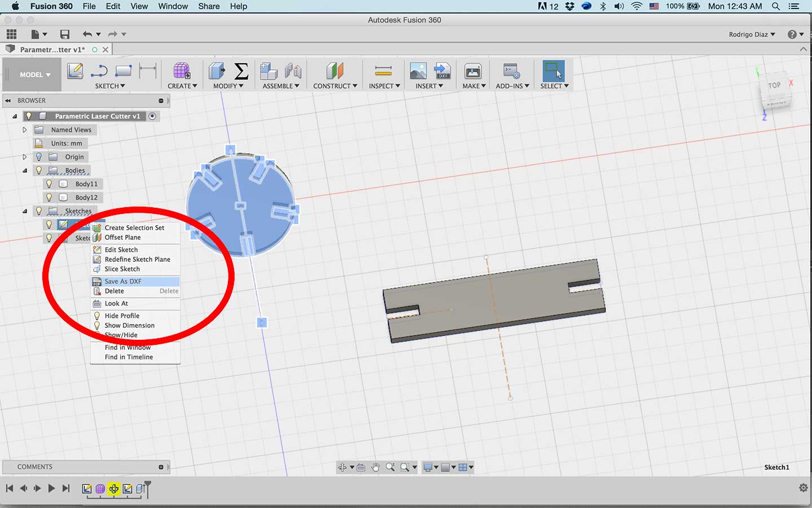Click the New Component assemble icon
The image size is (812, 508).
coord(268,71)
